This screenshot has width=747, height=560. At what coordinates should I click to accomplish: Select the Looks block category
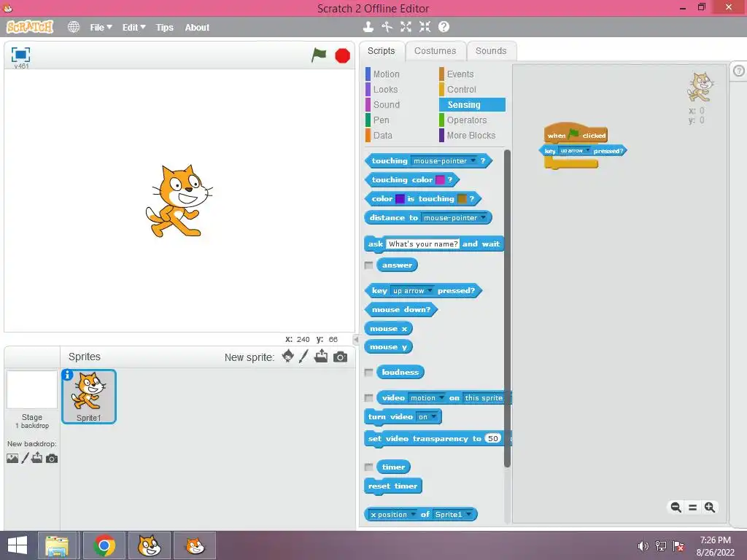point(385,90)
